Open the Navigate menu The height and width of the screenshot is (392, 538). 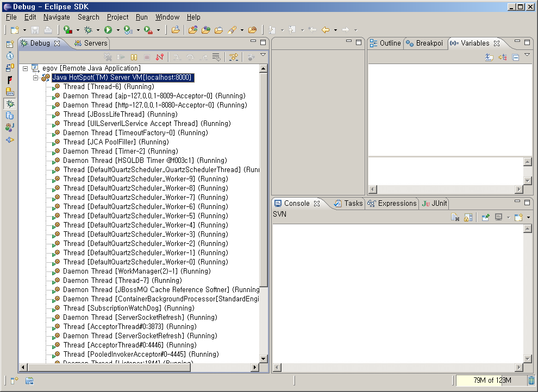(57, 17)
